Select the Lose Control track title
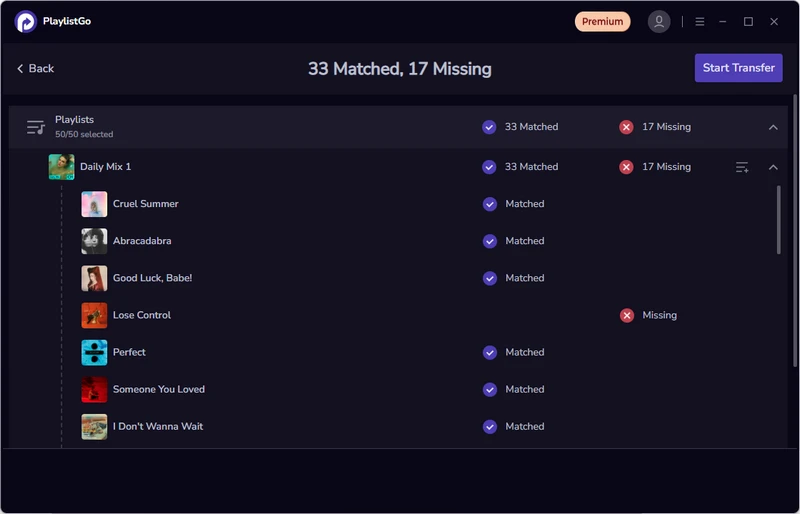The image size is (800, 514). 141,315
